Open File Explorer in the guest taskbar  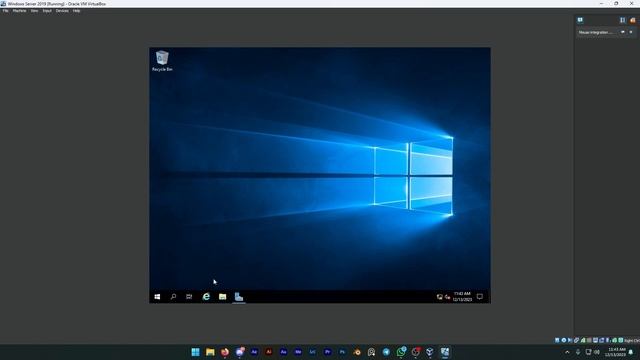click(222, 297)
